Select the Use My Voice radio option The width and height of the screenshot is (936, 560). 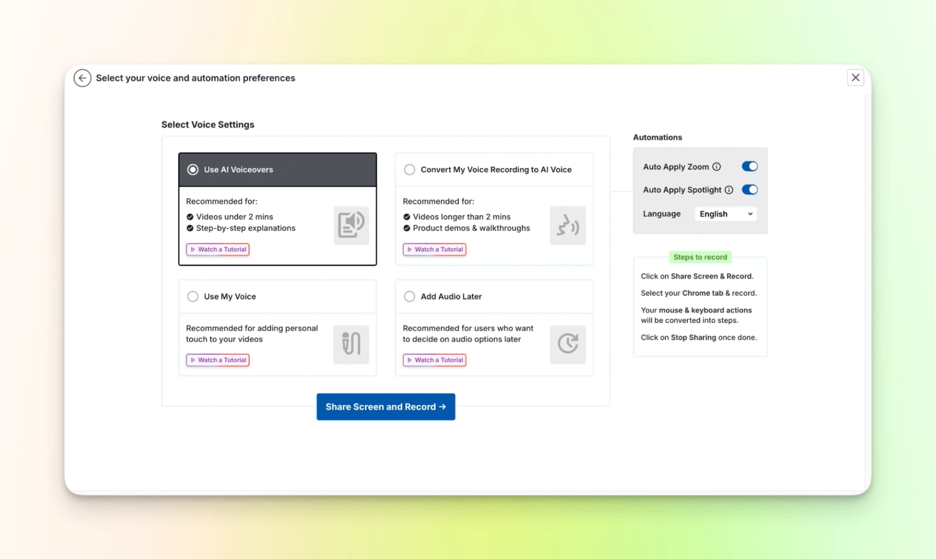[193, 296]
